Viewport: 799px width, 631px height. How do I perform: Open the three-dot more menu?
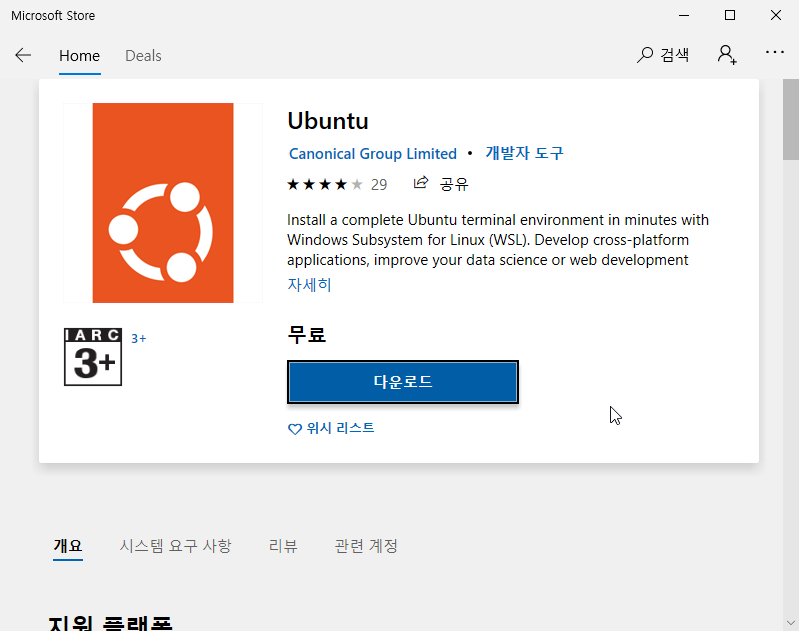click(x=775, y=52)
